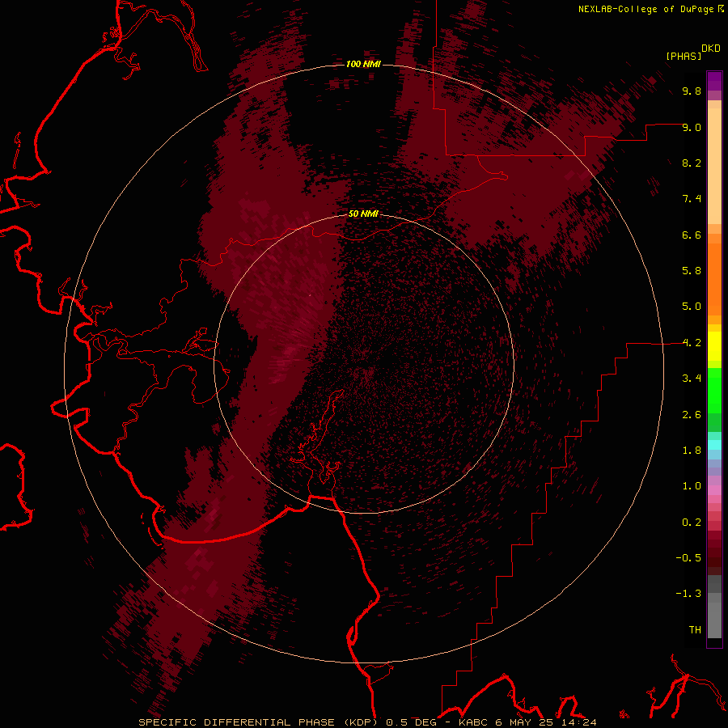Select the 2.6 legend value
The image size is (728, 728).
tap(692, 415)
